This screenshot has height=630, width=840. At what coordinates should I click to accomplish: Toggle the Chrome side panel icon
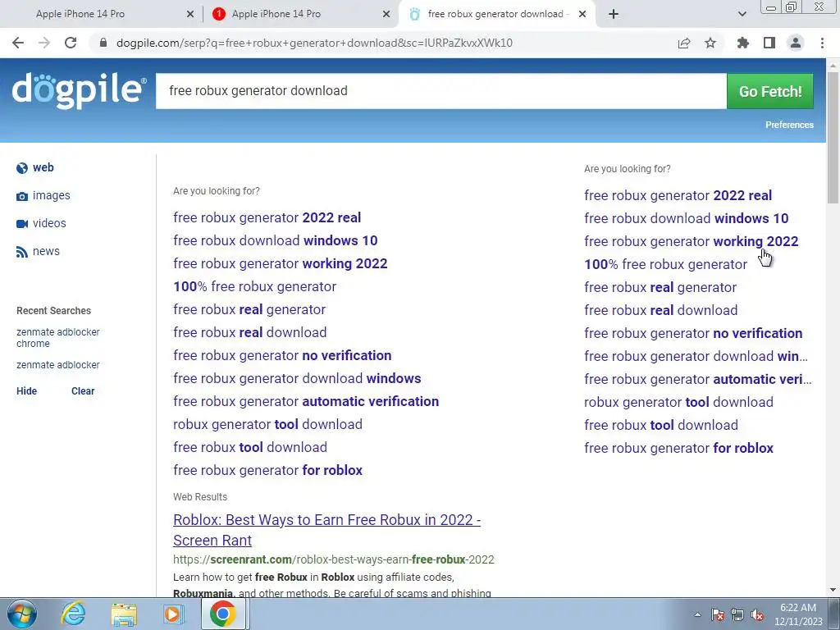coord(769,43)
